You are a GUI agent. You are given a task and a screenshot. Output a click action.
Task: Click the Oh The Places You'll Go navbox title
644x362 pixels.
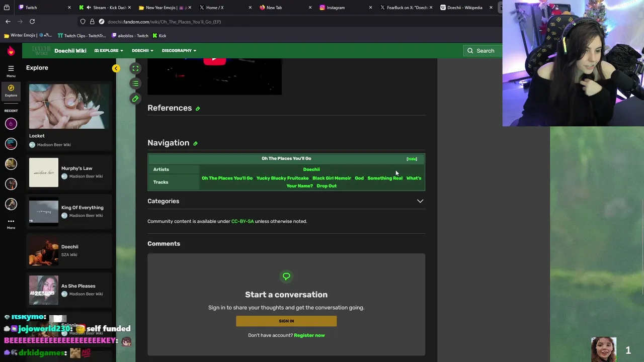click(286, 159)
